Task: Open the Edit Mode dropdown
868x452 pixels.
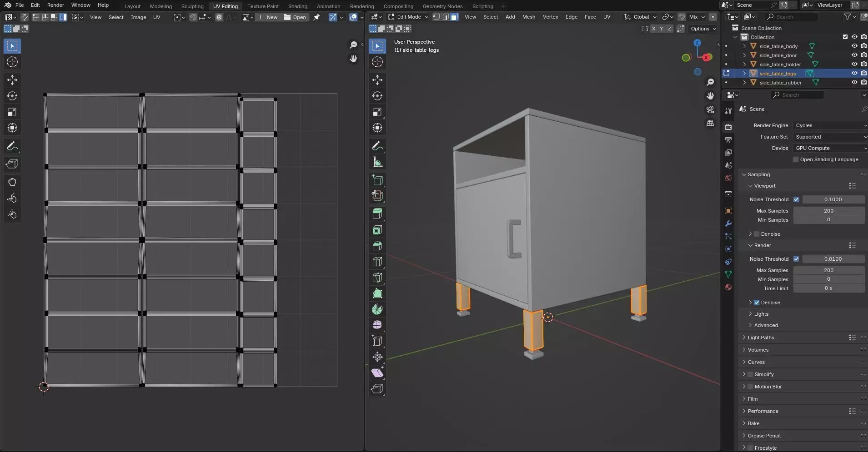Action: click(x=408, y=17)
